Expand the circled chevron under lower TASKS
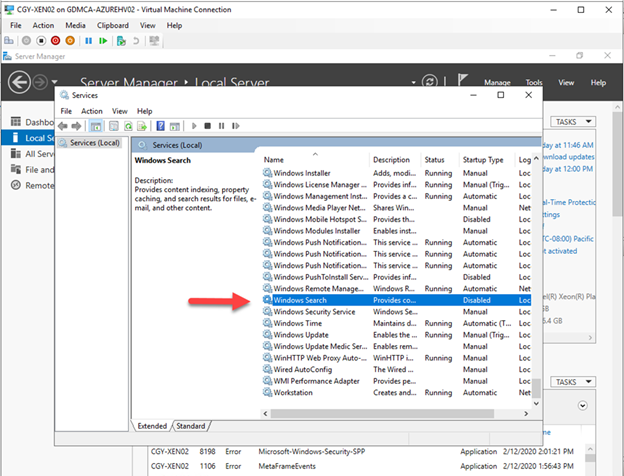This screenshot has width=624, height=476. click(x=582, y=406)
